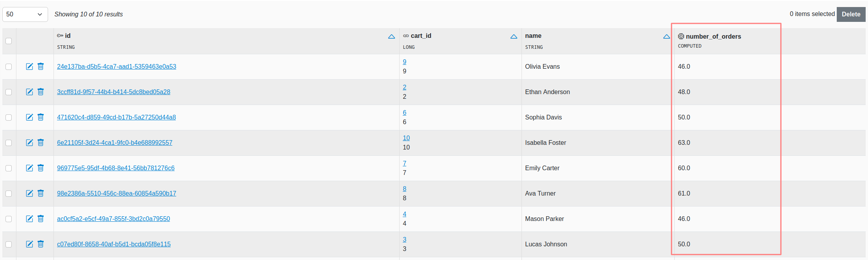The image size is (868, 260).
Task: Click trash icon for Isabella Foster row
Action: [x=41, y=142]
